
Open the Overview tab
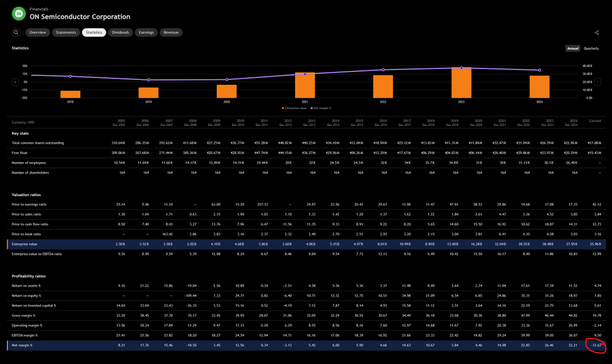[38, 32]
